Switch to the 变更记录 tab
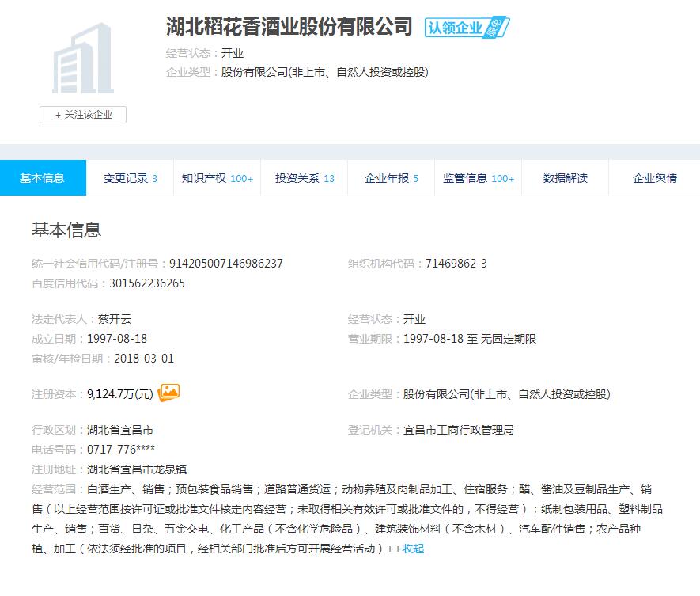 [130, 178]
